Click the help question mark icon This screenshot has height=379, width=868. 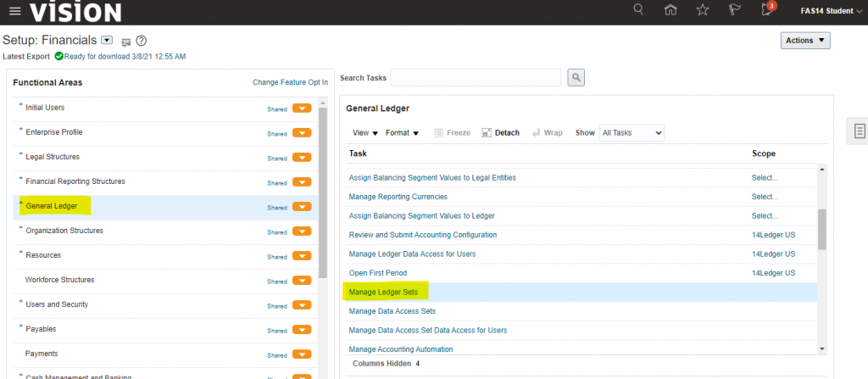click(142, 41)
